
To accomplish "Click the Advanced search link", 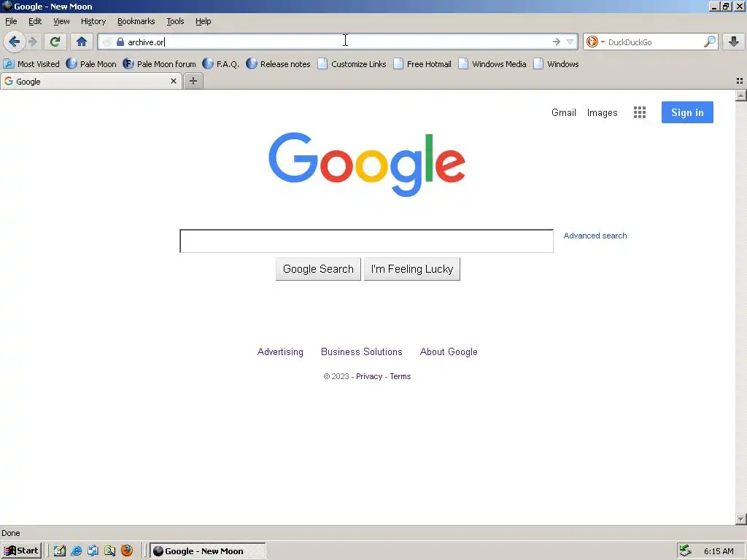I will (x=595, y=236).
